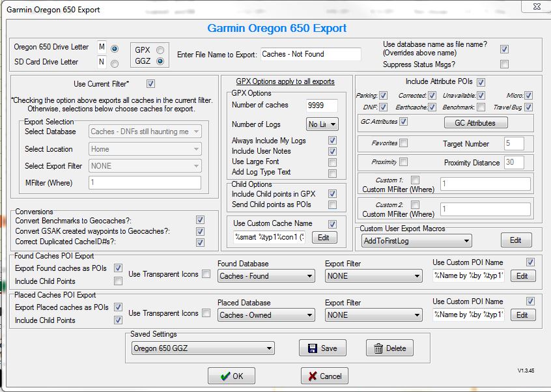
Task: Toggle Convert GSAK created waypoints checkbox
Action: (200, 231)
